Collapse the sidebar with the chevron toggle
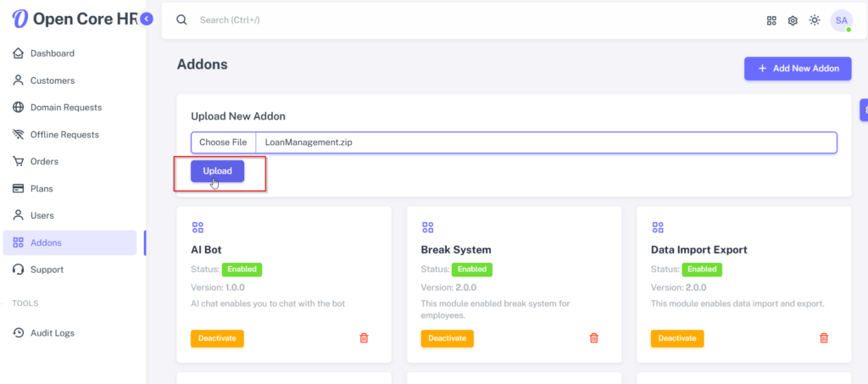Image resolution: width=868 pixels, height=384 pixels. pos(146,19)
